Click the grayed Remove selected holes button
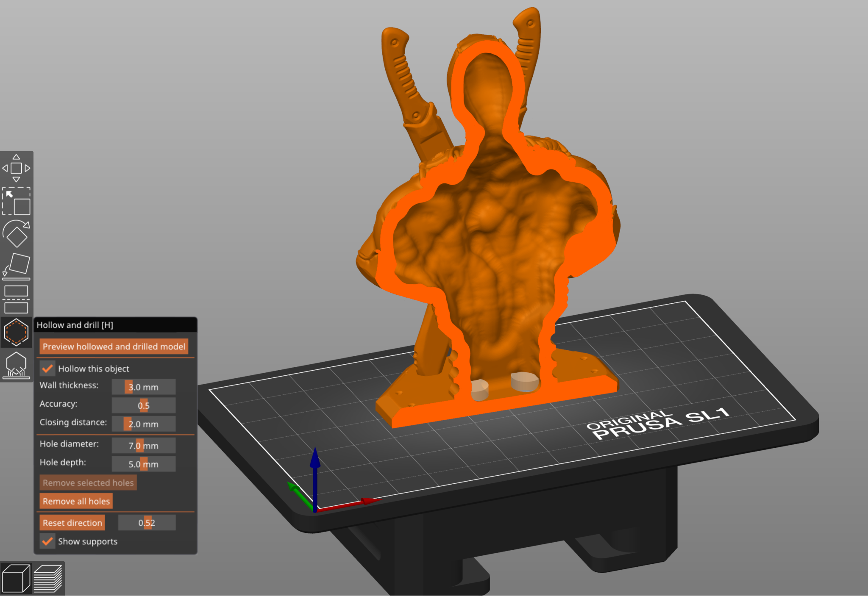 88,482
